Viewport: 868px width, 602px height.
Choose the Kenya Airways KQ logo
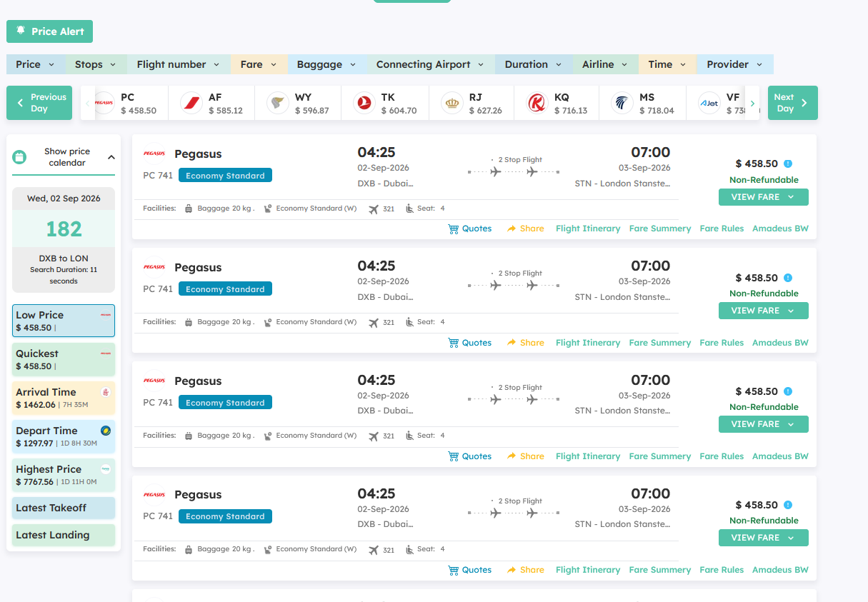click(537, 104)
